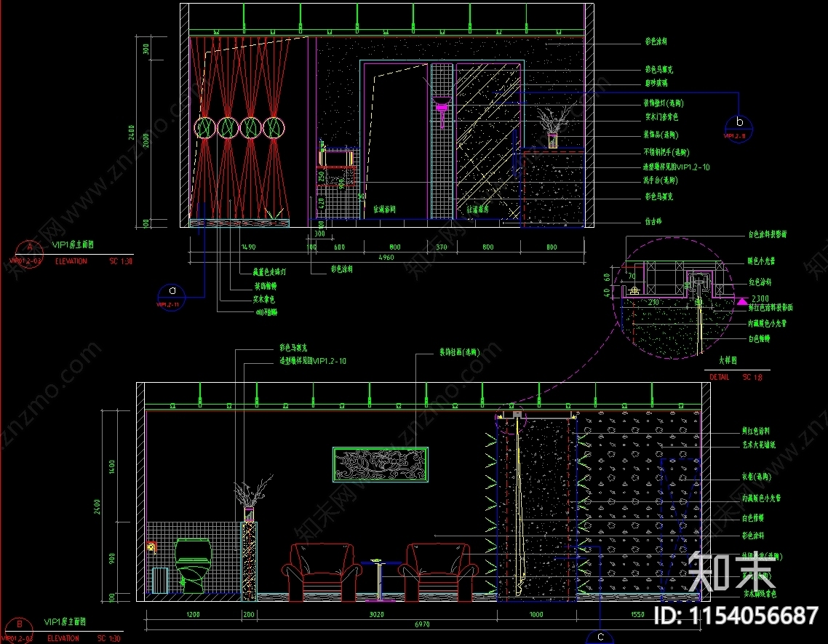The height and width of the screenshot is (644, 828).
Task: Select the 6970 overall dimension text
Action: click(x=422, y=624)
